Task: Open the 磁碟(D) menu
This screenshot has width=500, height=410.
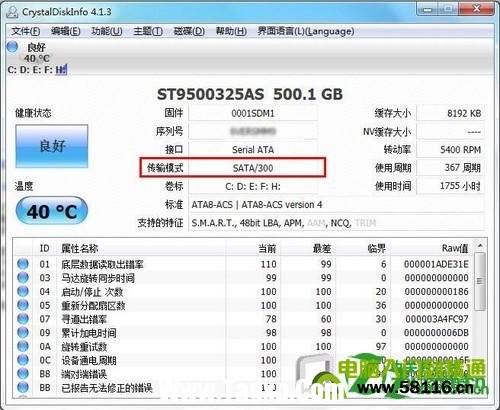Action: [x=189, y=31]
